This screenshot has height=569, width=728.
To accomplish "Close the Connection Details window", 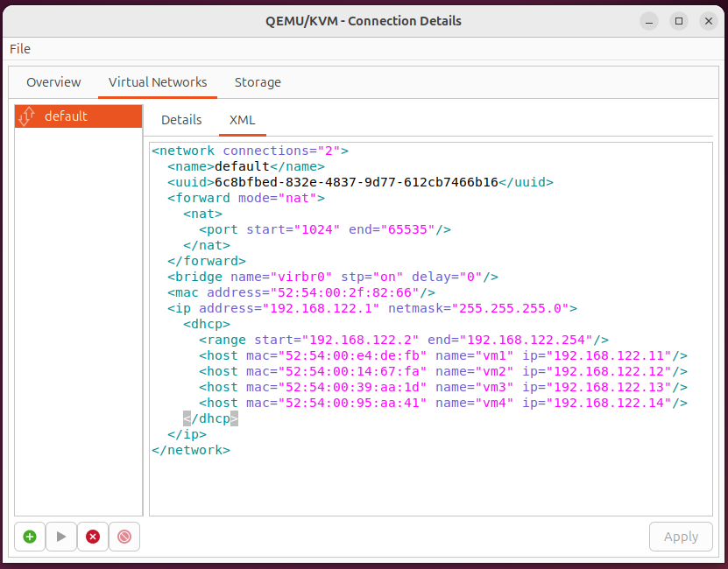I will tap(709, 21).
